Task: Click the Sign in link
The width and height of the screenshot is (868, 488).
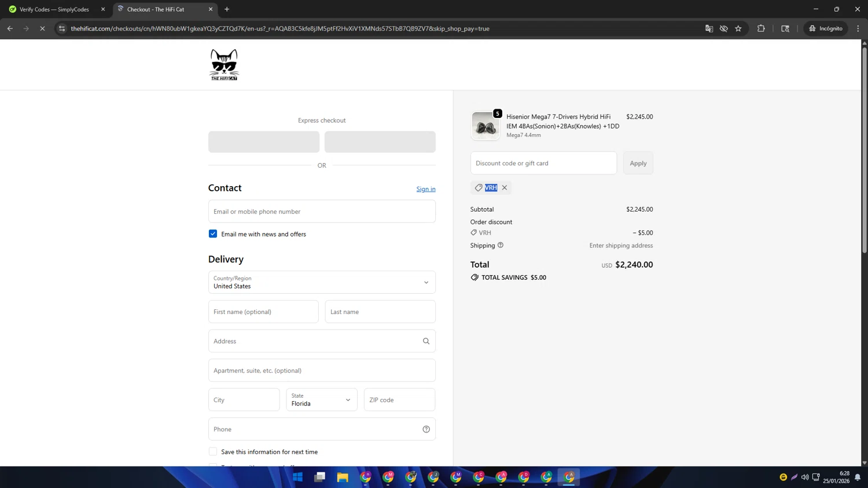Action: [426, 189]
